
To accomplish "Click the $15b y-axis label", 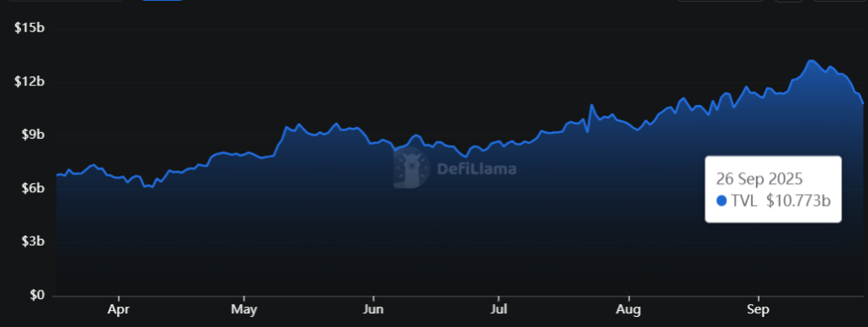I will pyautogui.click(x=30, y=28).
